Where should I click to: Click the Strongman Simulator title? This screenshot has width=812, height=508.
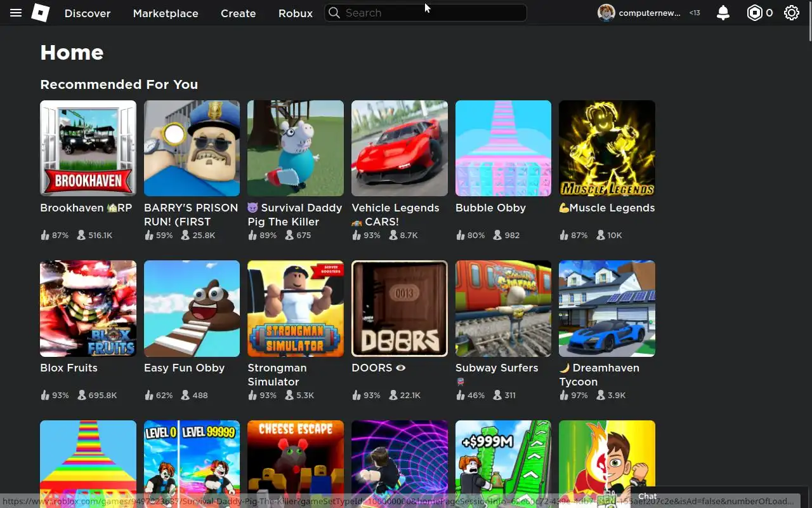[277, 375]
